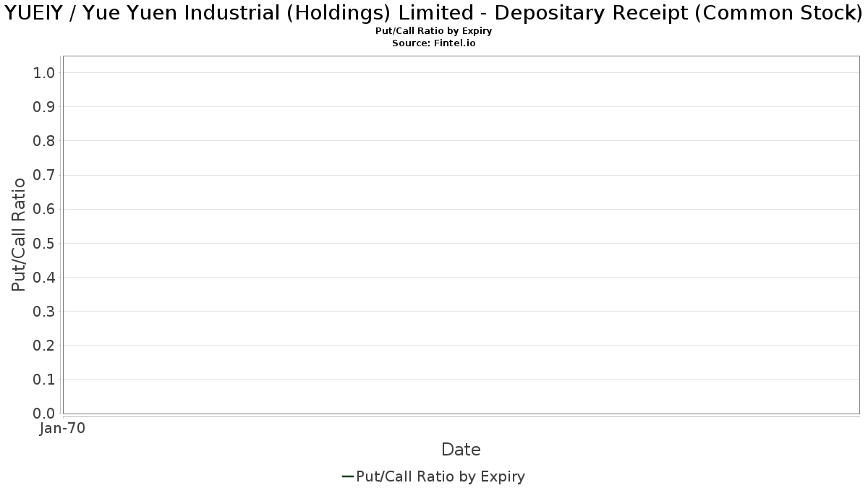Toggle the Put/Call Ratio by Expiry legend label

(x=441, y=476)
